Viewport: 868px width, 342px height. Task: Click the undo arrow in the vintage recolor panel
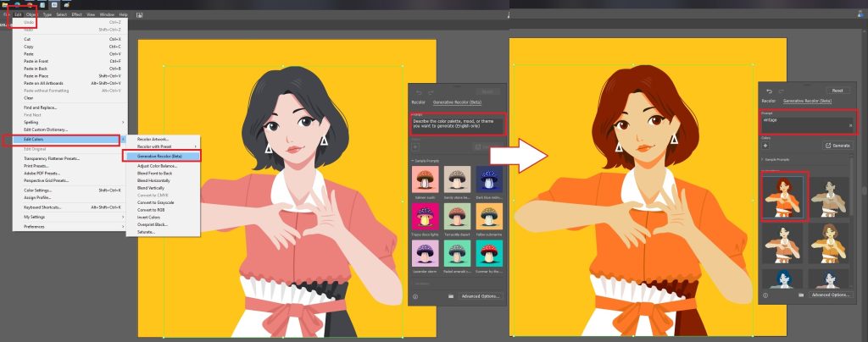pyautogui.click(x=769, y=91)
